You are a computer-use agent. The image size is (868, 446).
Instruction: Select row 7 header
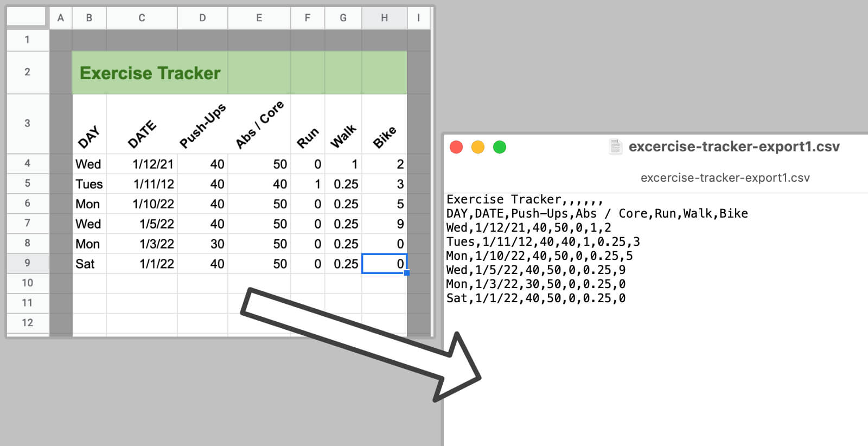tap(28, 223)
